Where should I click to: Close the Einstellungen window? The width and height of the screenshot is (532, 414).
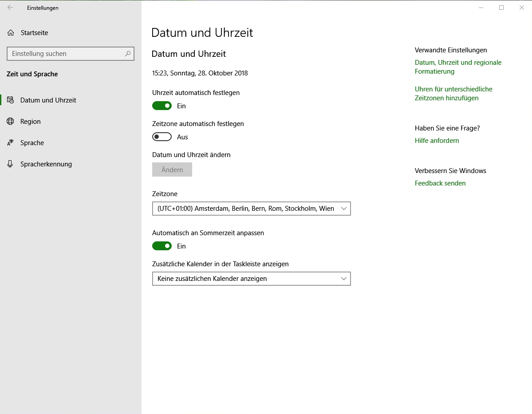click(521, 8)
